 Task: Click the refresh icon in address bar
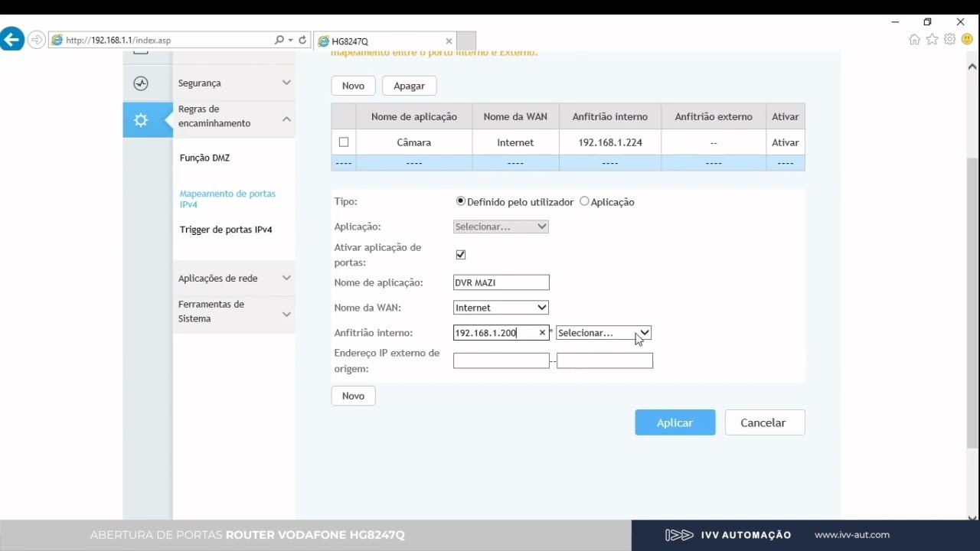pos(302,40)
